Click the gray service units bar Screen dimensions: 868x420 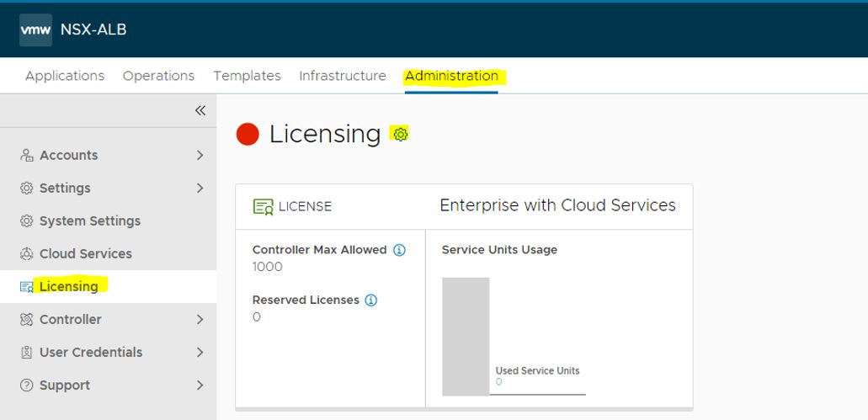(x=466, y=337)
